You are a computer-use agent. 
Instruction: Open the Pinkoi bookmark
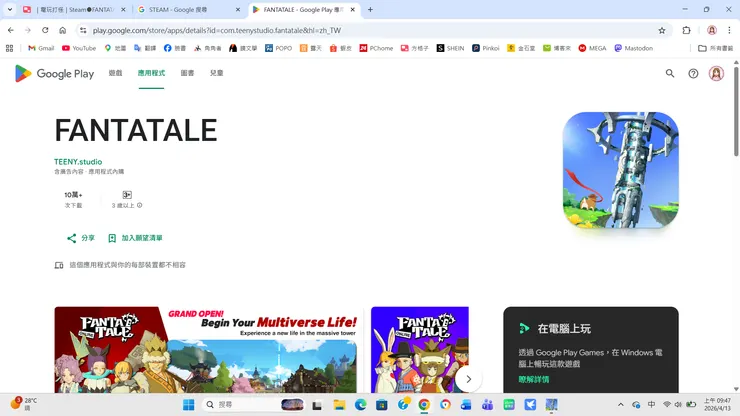pyautogui.click(x=486, y=48)
